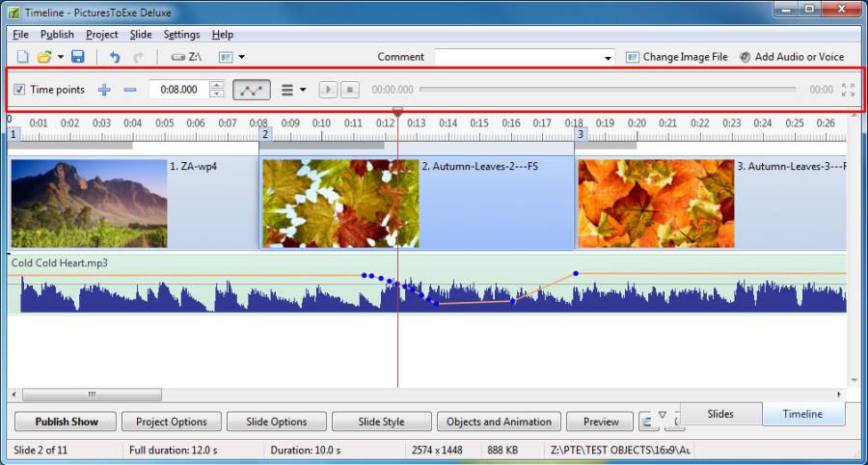Open the Slide menu
Image resolution: width=868 pixels, height=465 pixels.
(141, 35)
